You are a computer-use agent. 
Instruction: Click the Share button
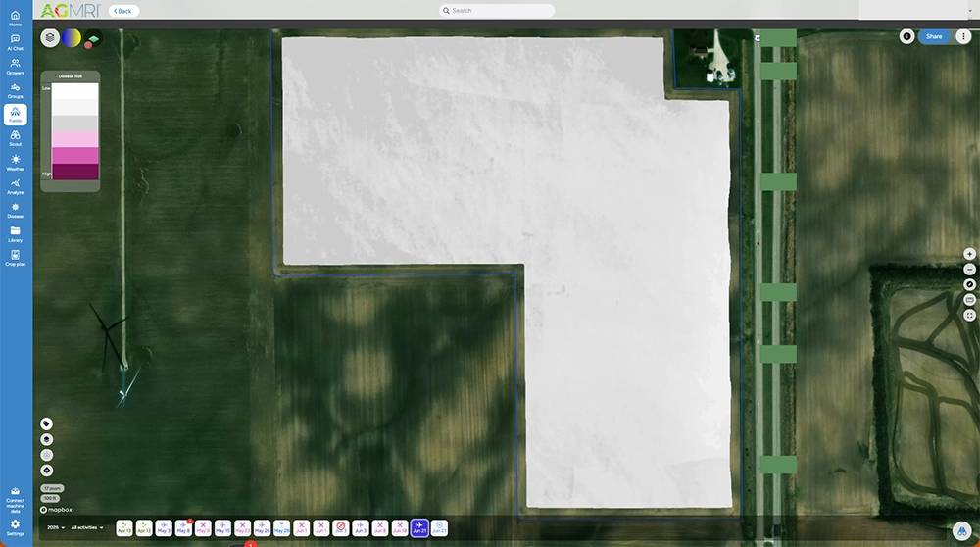(x=934, y=36)
